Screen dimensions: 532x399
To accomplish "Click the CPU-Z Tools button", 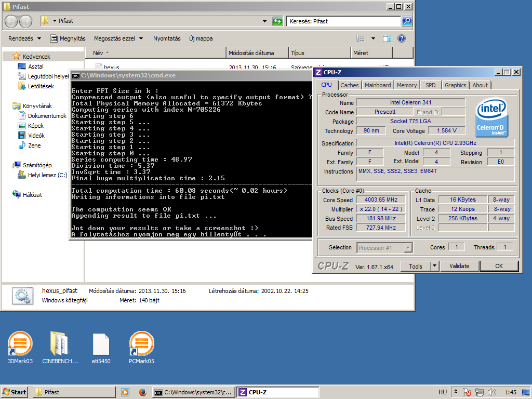I will pyautogui.click(x=415, y=266).
